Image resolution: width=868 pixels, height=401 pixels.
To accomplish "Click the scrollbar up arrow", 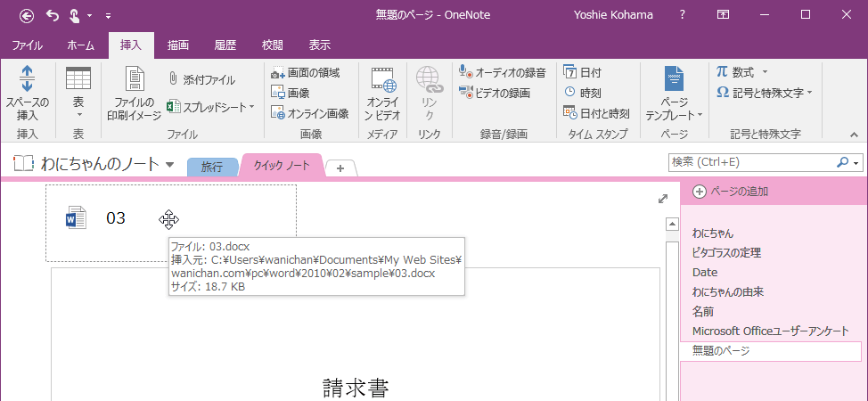I will (672, 225).
